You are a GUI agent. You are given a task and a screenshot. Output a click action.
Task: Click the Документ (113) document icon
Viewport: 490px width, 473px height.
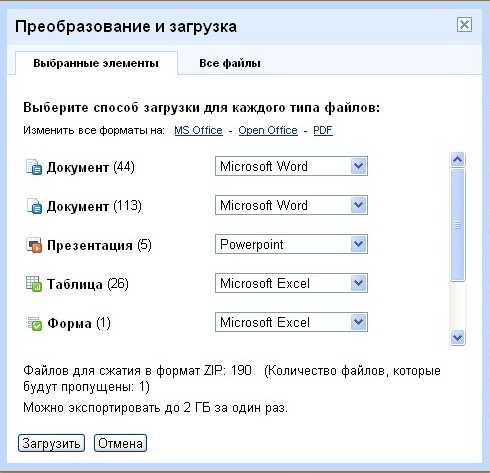point(34,206)
